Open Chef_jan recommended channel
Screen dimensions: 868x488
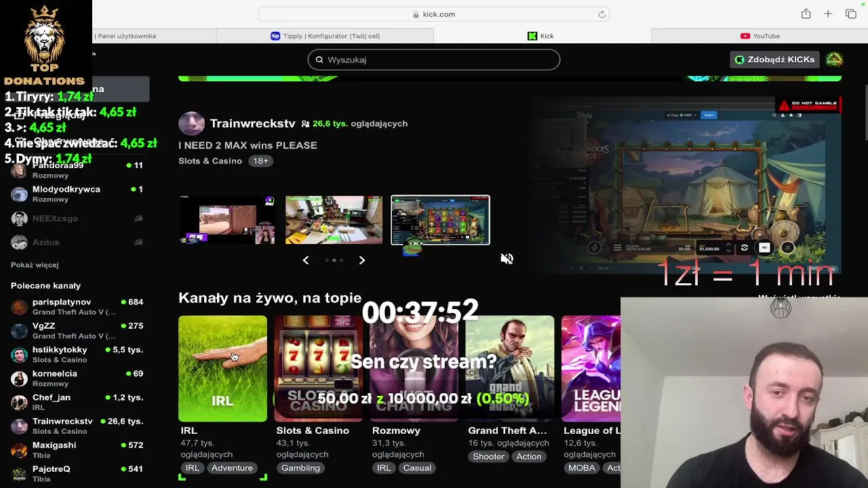[77, 402]
